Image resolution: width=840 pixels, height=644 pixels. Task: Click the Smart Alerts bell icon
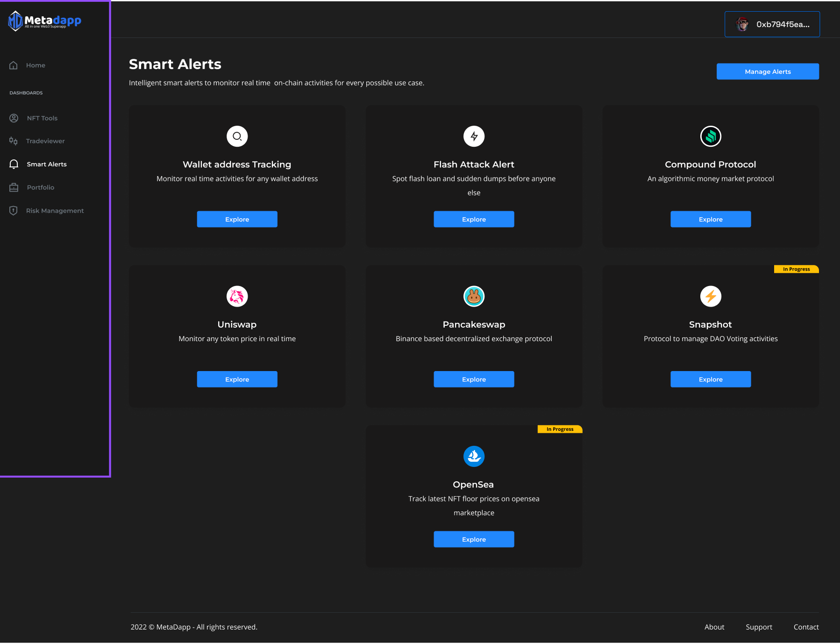pyautogui.click(x=14, y=165)
